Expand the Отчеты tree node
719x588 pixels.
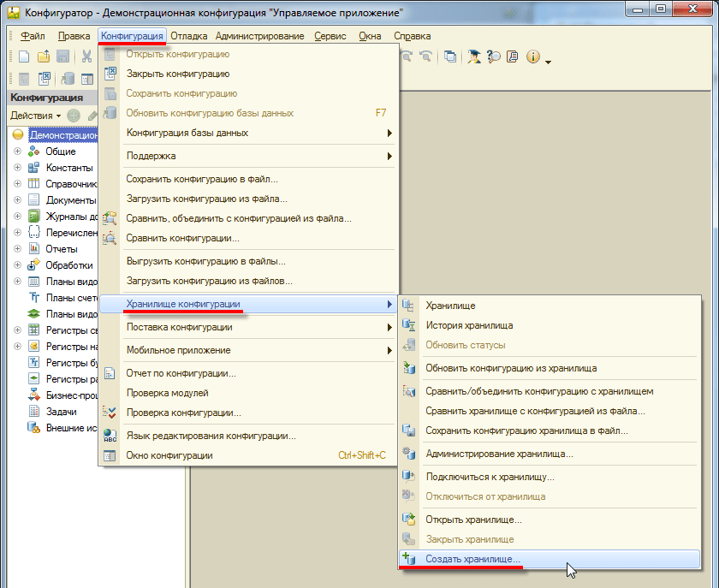click(17, 249)
